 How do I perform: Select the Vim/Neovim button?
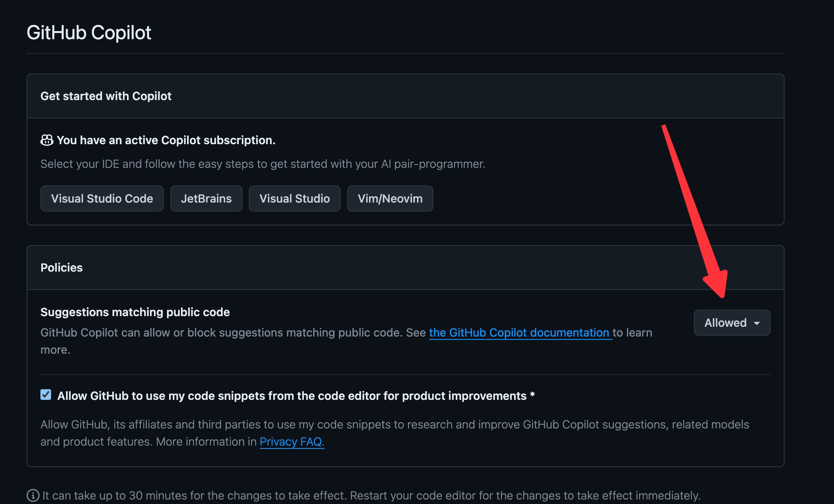(x=390, y=198)
